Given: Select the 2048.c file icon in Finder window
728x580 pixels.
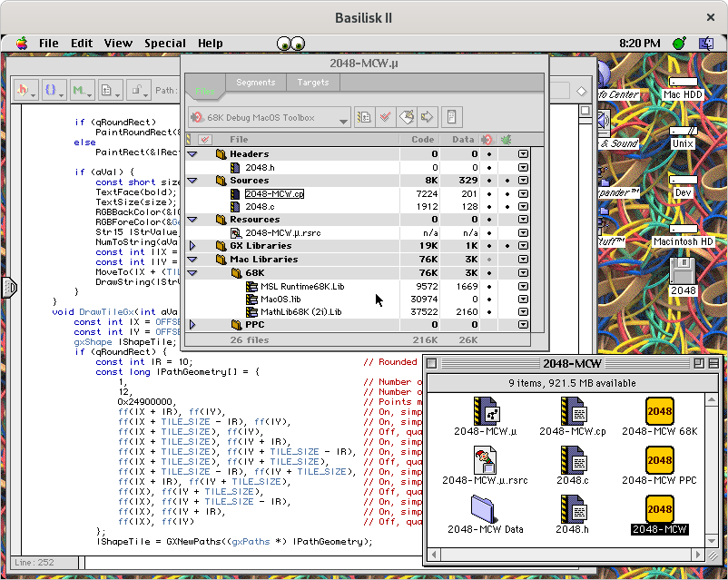Looking at the screenshot, I should 573,459.
